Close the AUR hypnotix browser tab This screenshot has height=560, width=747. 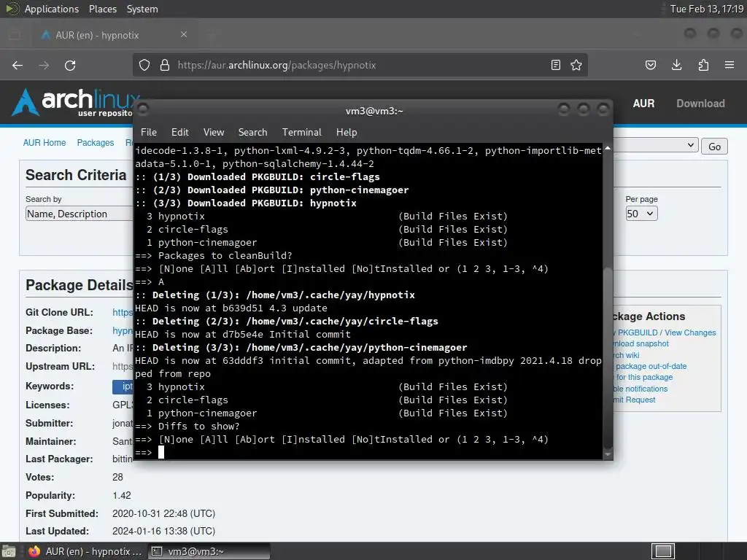(x=183, y=35)
